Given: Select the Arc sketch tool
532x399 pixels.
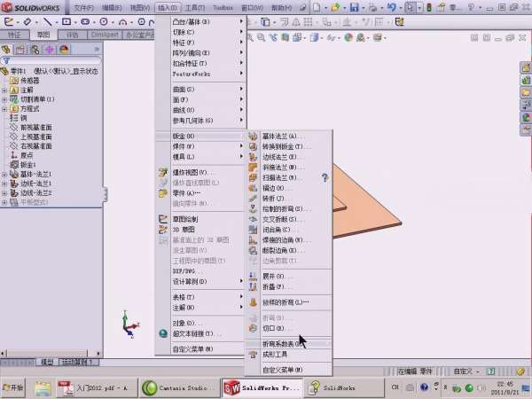Looking at the screenshot, I should [x=123, y=22].
